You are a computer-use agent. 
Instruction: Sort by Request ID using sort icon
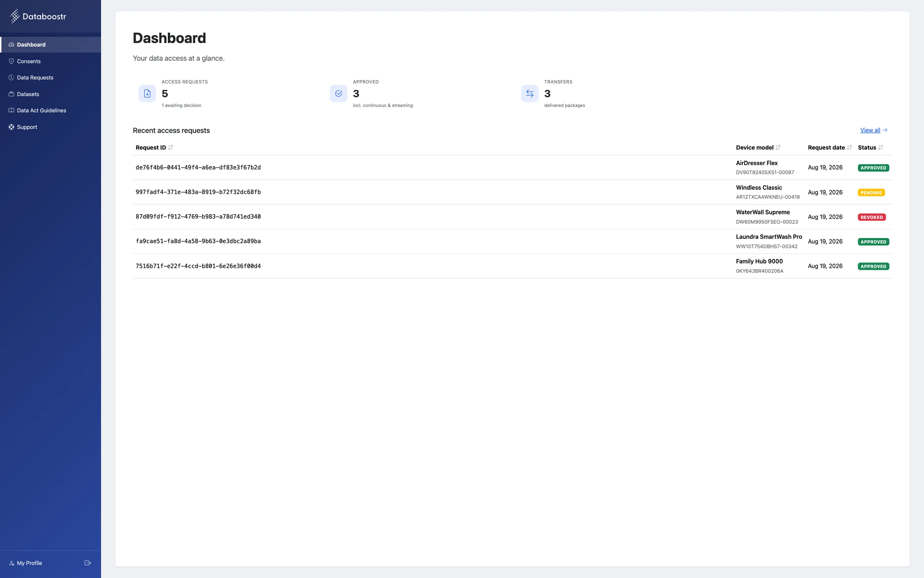(171, 147)
